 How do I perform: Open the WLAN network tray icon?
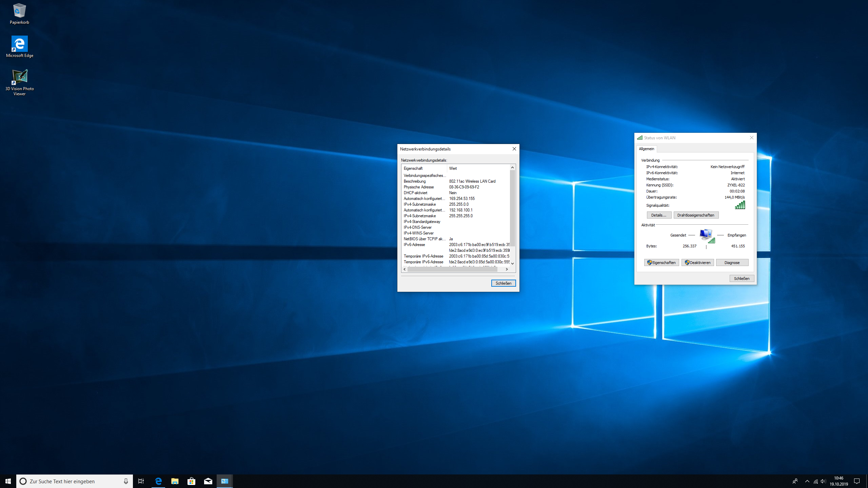(x=815, y=481)
